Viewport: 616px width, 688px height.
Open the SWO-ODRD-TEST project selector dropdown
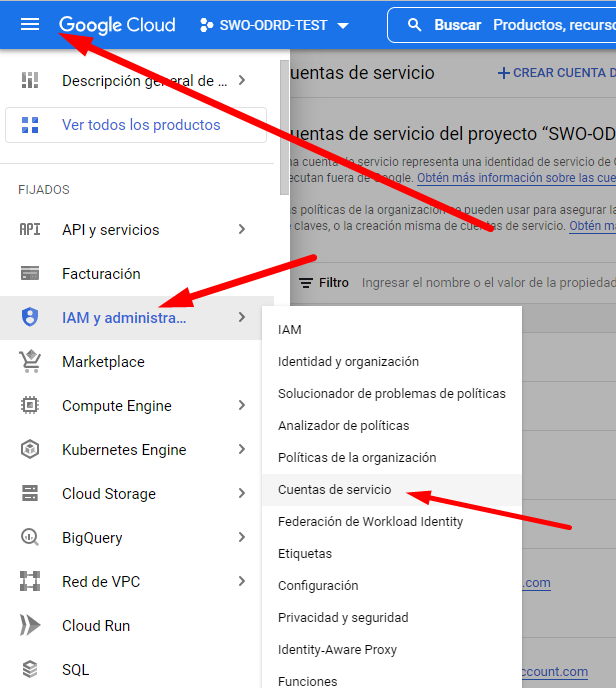[x=275, y=25]
